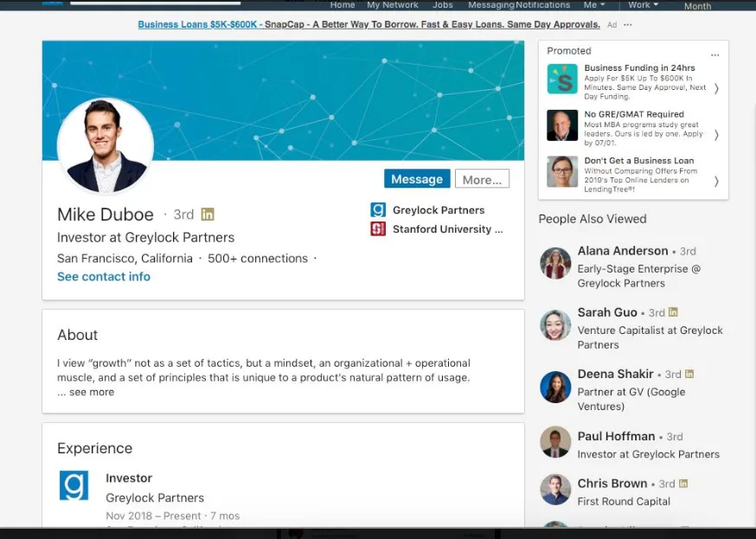View Chris Brown's avatar
The height and width of the screenshot is (539, 756).
pyautogui.click(x=555, y=490)
